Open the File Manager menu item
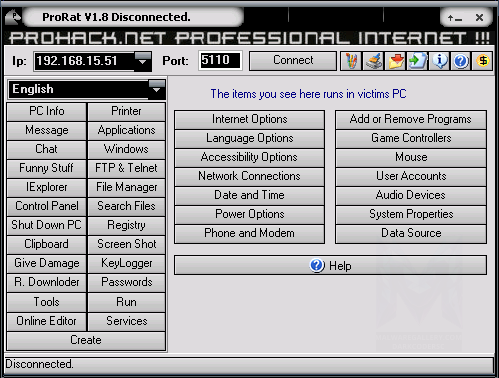This screenshot has width=499, height=378. [x=127, y=187]
